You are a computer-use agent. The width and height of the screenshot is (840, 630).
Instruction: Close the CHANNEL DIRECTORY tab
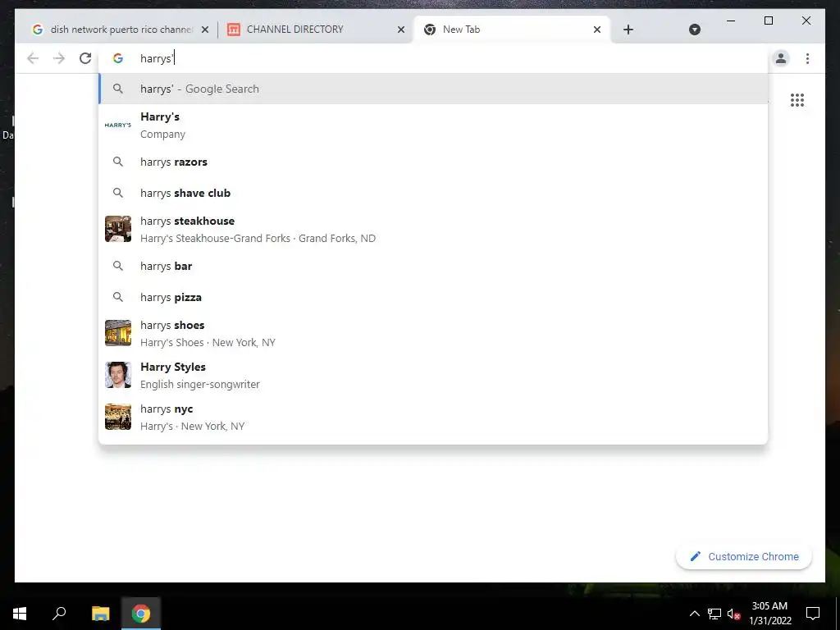coord(400,30)
